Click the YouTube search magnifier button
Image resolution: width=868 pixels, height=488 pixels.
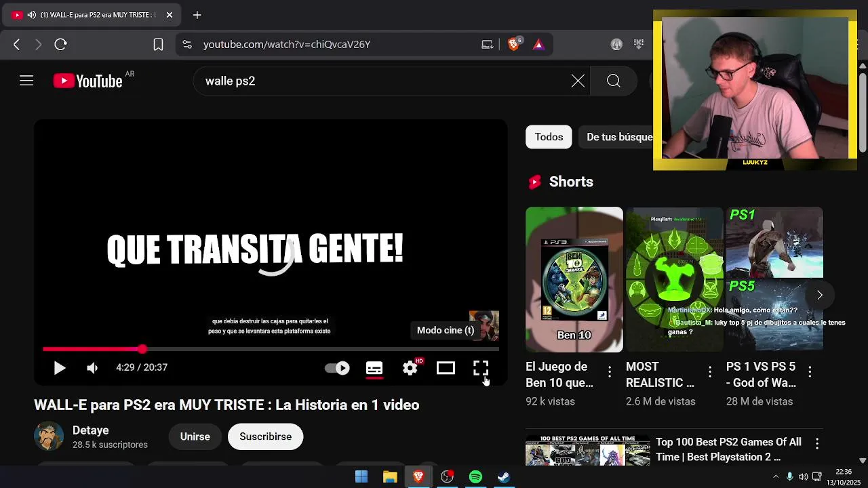point(614,81)
